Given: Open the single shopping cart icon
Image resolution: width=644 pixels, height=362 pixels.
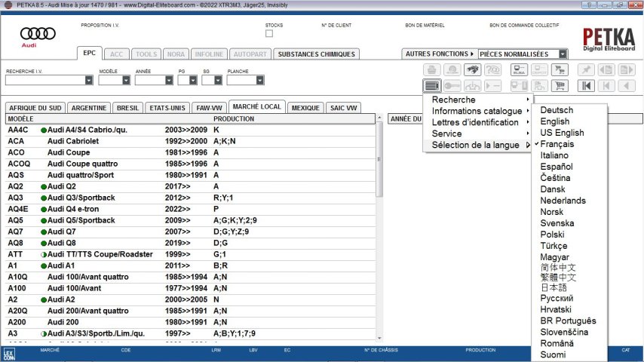Looking at the screenshot, I should pyautogui.click(x=560, y=86).
